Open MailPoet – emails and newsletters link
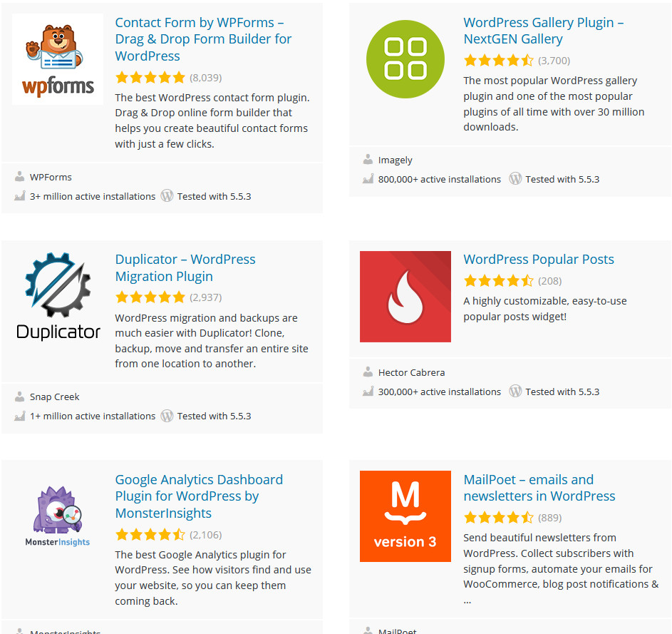672x634 pixels. point(539,488)
